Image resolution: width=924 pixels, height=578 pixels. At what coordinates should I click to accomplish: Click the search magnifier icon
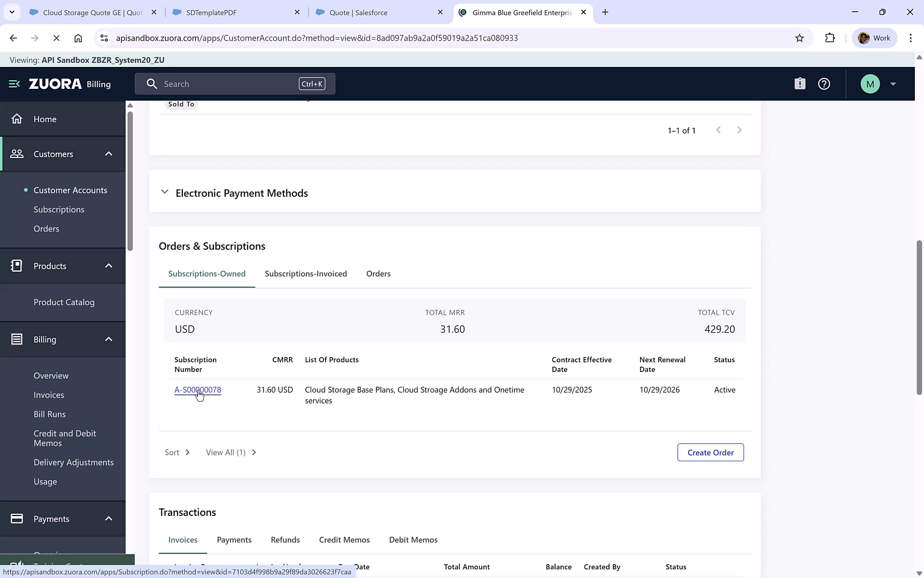pyautogui.click(x=152, y=83)
